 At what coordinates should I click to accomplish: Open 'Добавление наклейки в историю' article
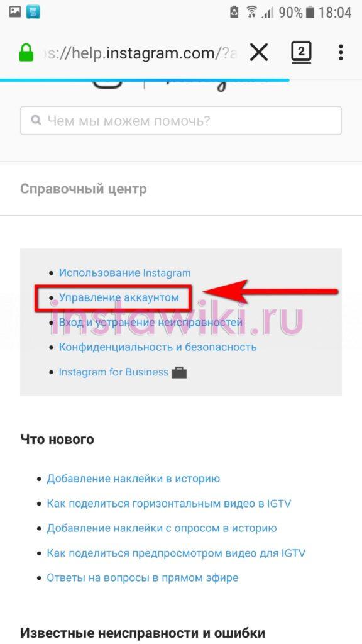point(133,479)
